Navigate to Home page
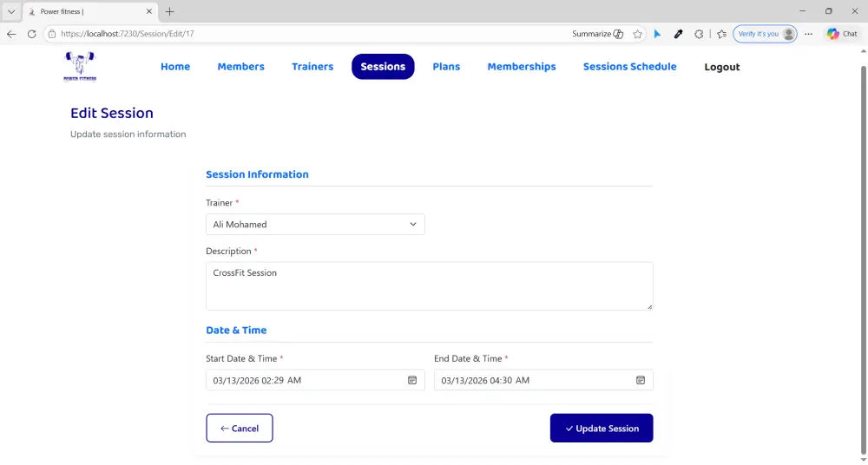Screen dimensions: 868x465 (x=175, y=67)
